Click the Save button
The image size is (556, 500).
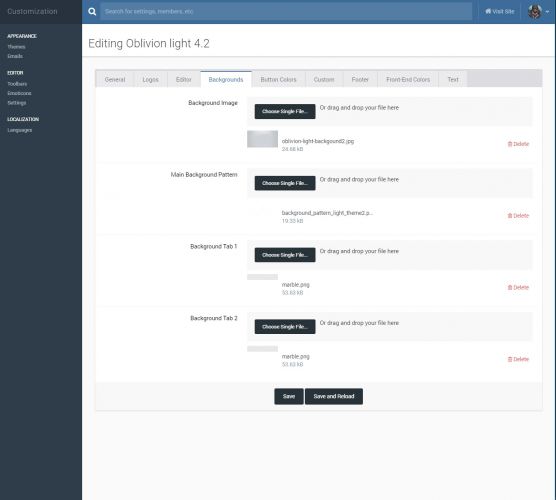[x=289, y=396]
